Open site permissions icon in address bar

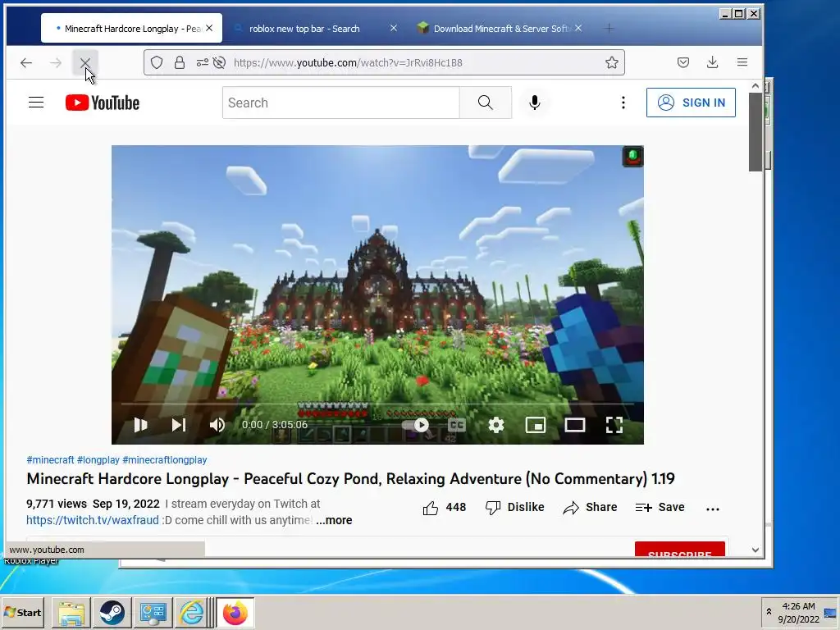(202, 62)
